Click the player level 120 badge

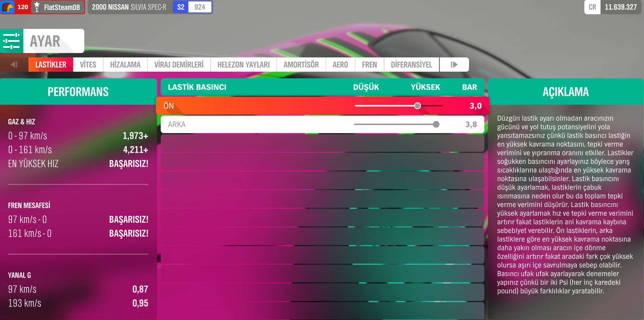[x=23, y=7]
